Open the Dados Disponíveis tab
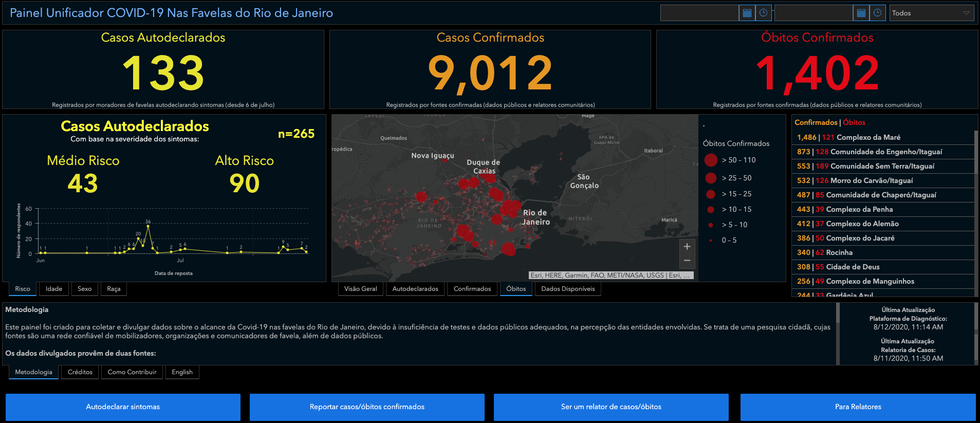This screenshot has height=423, width=980. [568, 289]
